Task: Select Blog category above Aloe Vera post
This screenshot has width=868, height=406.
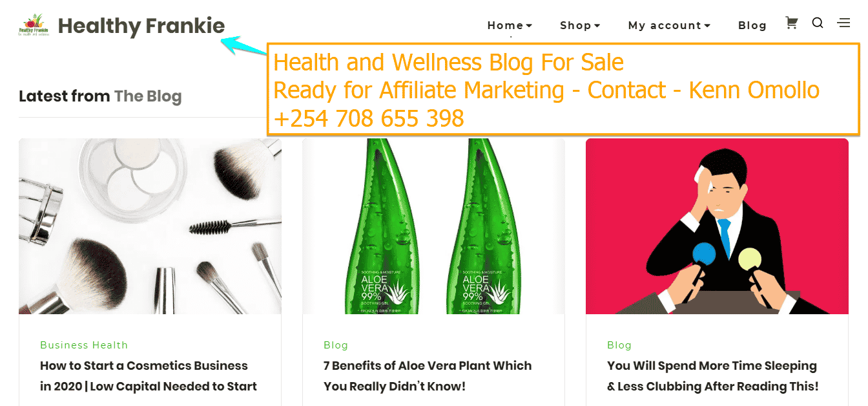Action: [x=336, y=345]
